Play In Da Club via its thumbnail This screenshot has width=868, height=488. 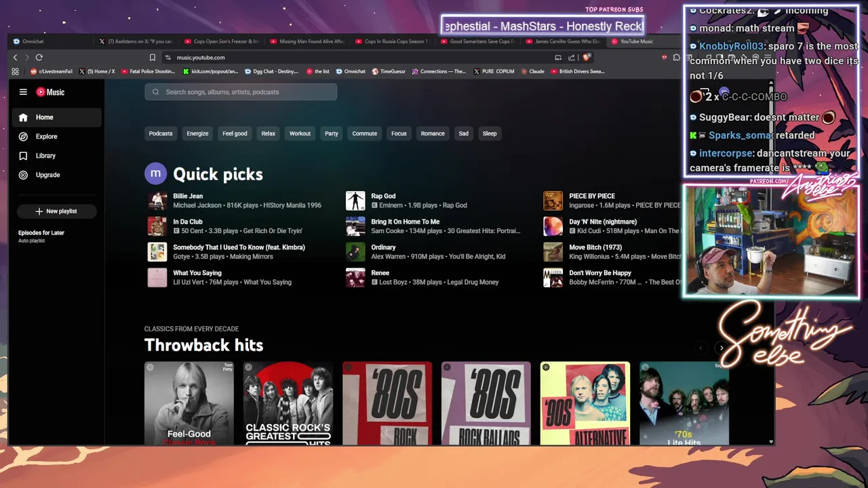[157, 226]
